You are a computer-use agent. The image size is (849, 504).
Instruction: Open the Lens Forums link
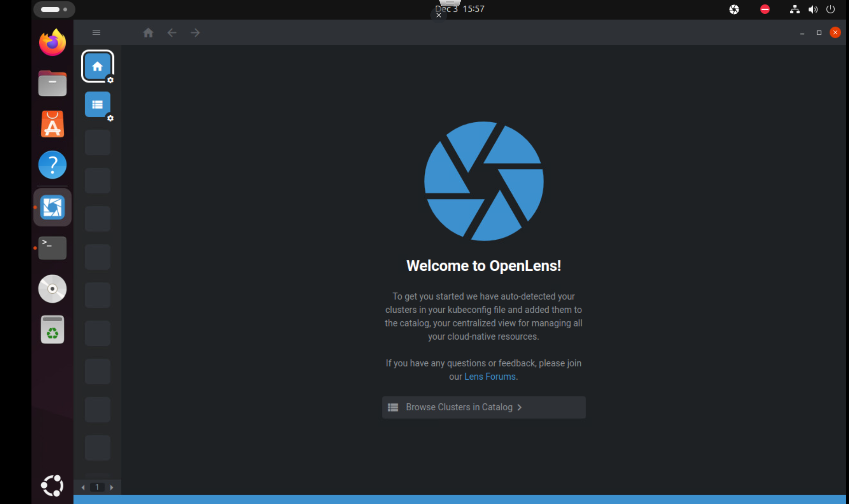[x=489, y=376]
